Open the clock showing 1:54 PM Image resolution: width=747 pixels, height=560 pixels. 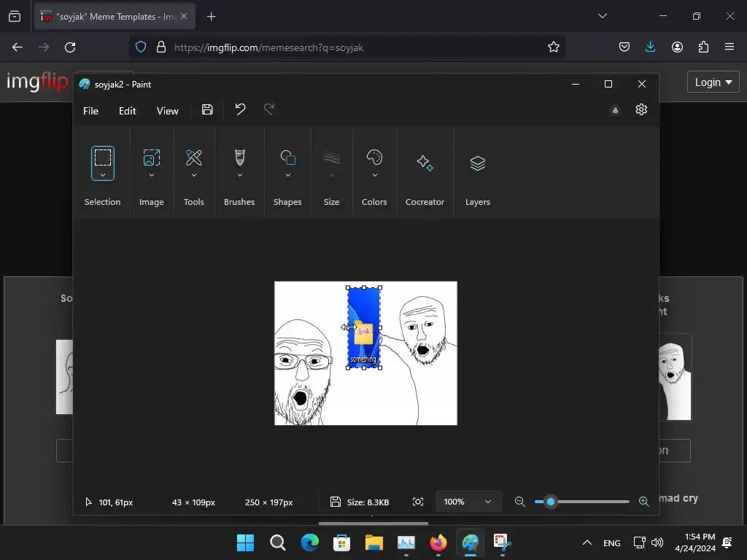point(695,542)
